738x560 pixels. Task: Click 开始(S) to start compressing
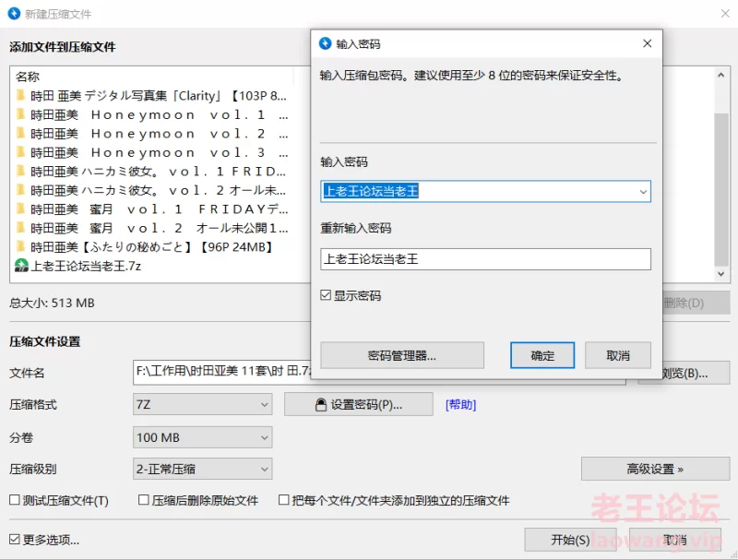pos(570,540)
